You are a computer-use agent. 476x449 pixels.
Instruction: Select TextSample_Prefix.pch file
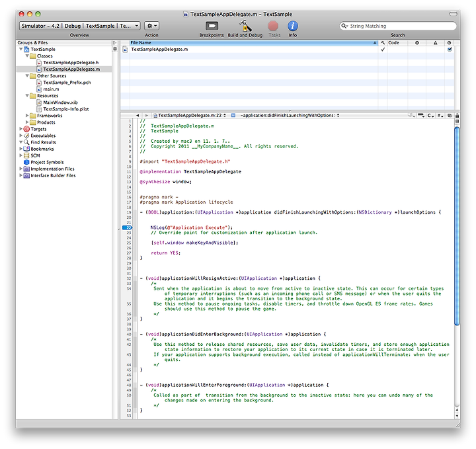click(x=67, y=82)
